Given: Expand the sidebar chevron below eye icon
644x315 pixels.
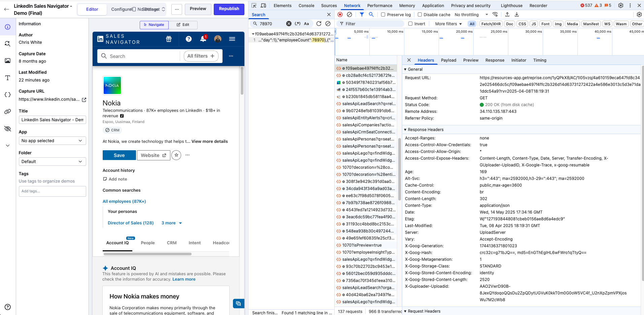Looking at the screenshot, I should click(7, 146).
